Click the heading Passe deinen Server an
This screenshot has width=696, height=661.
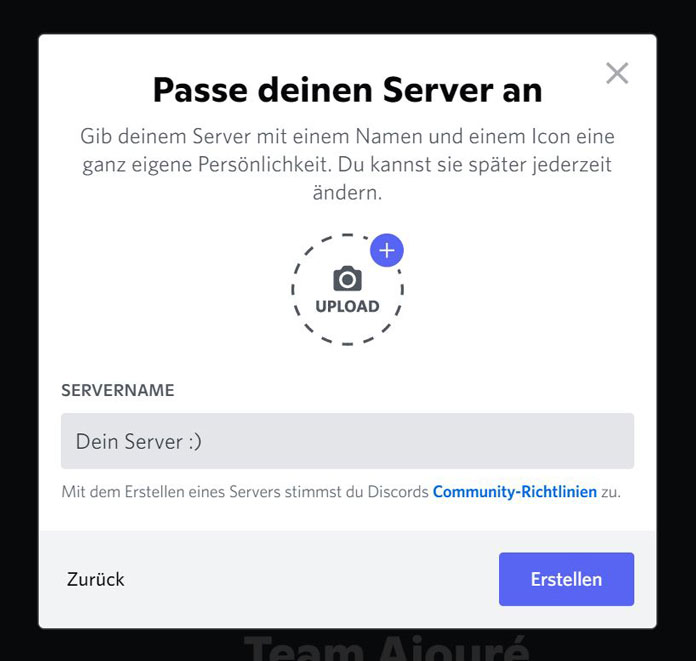[x=347, y=90]
